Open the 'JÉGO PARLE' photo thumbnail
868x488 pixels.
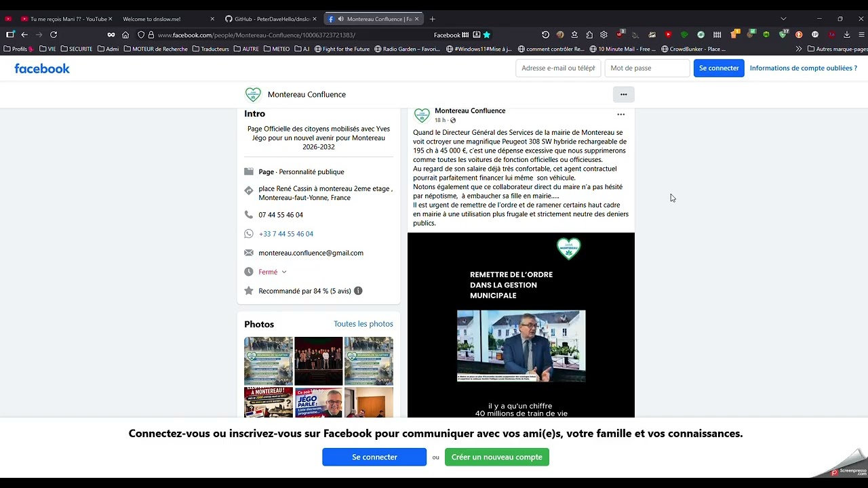coord(319,402)
